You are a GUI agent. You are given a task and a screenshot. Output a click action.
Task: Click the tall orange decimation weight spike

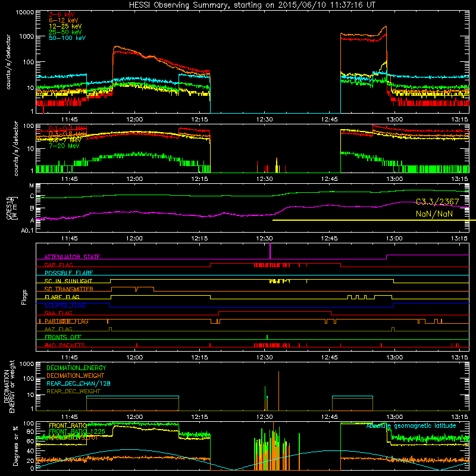(x=278, y=391)
